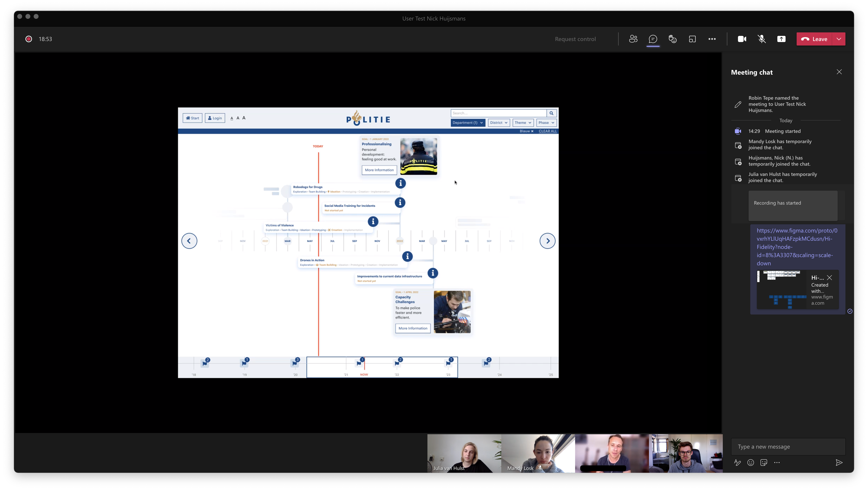This screenshot has width=868, height=490.
Task: Toggle the meeting chat icon
Action: click(653, 39)
